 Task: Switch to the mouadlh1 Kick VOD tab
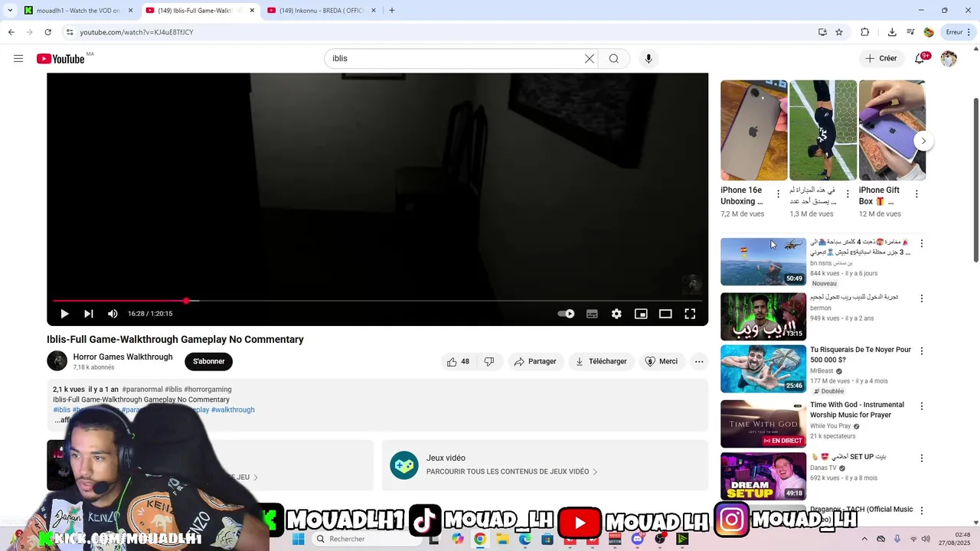click(77, 11)
